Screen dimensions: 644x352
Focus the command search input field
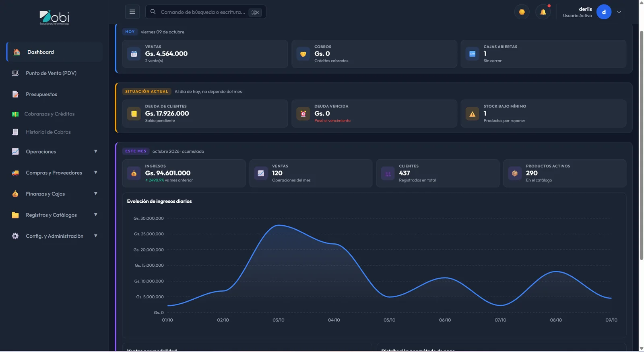click(x=206, y=12)
